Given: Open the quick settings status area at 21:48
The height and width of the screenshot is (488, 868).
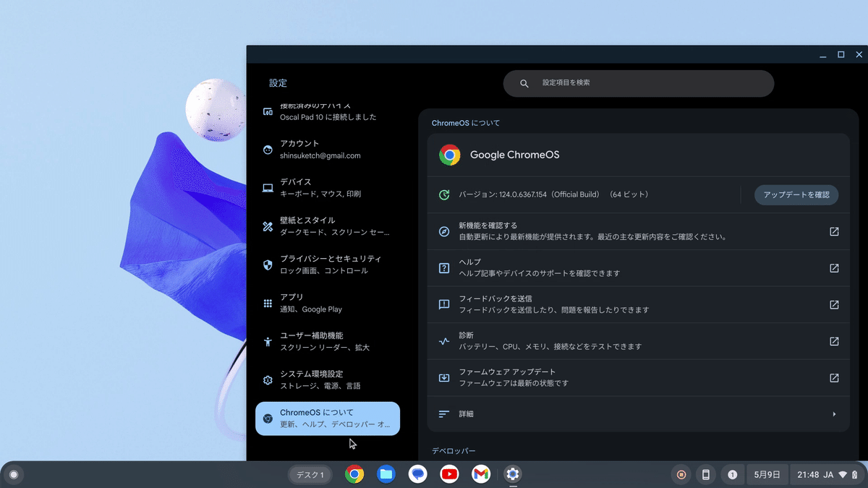Looking at the screenshot, I should [x=827, y=475].
